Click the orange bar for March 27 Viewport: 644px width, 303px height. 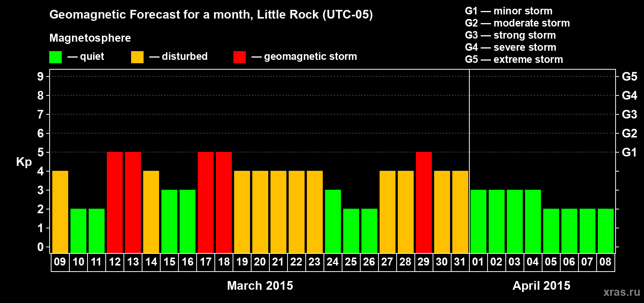coord(388,212)
